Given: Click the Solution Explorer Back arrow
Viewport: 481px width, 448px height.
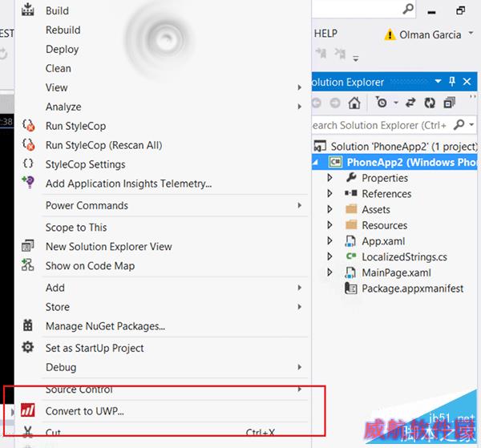Looking at the screenshot, I should [317, 103].
